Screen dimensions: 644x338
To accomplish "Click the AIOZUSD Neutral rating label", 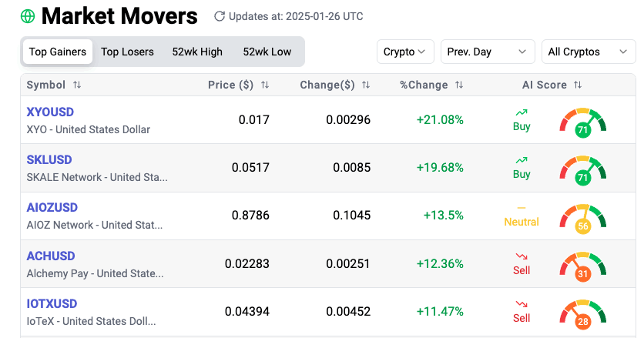I will click(522, 222).
